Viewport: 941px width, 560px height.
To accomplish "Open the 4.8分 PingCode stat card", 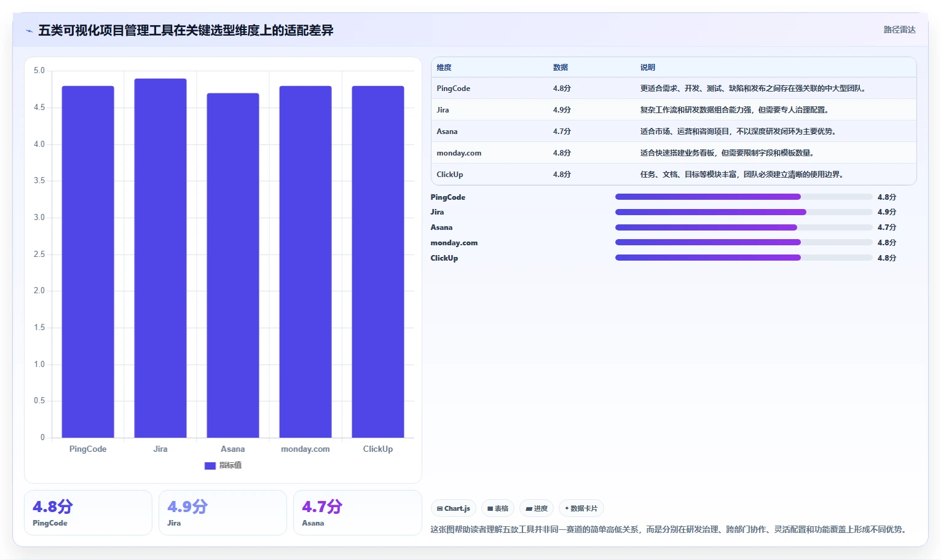I will tap(89, 513).
